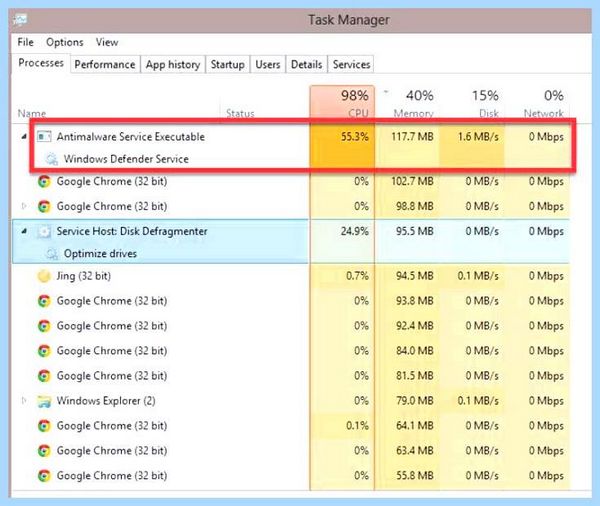Viewport: 600px width, 506px height.
Task: Click the Antimalware Service Executable process icon
Action: point(44,137)
